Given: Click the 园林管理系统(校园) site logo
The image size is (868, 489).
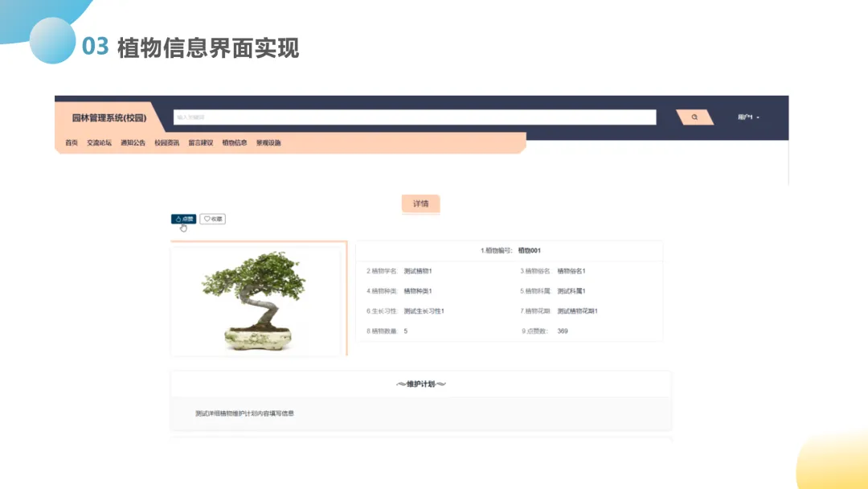Looking at the screenshot, I should (109, 117).
